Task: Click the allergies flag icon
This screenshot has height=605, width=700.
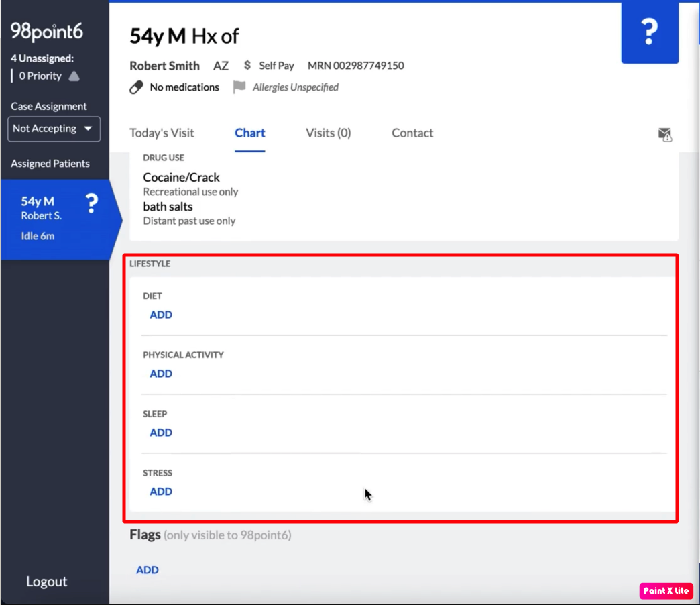Action: (239, 87)
